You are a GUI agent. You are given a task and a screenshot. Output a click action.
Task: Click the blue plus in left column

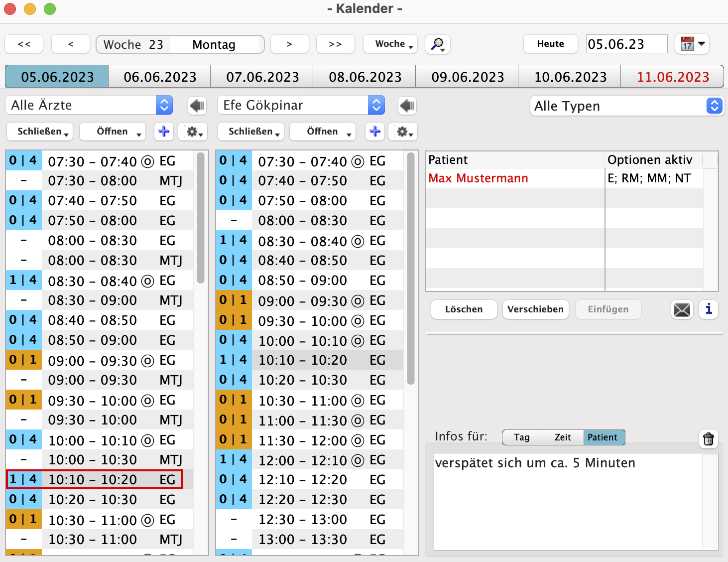pyautogui.click(x=164, y=132)
